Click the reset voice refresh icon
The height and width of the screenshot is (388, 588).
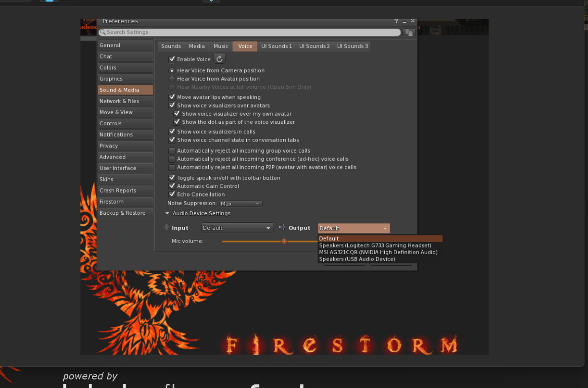pos(219,59)
